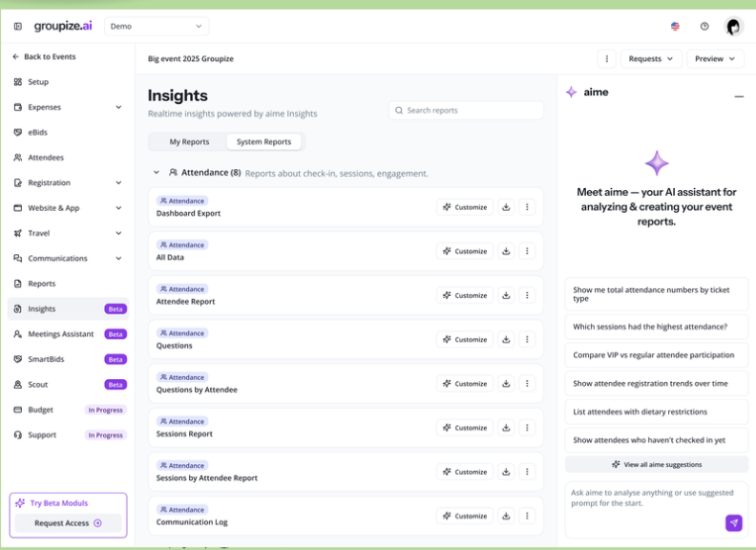Screen dimensions: 756x550
Task: Switch to the My Reports tab
Action: point(189,142)
